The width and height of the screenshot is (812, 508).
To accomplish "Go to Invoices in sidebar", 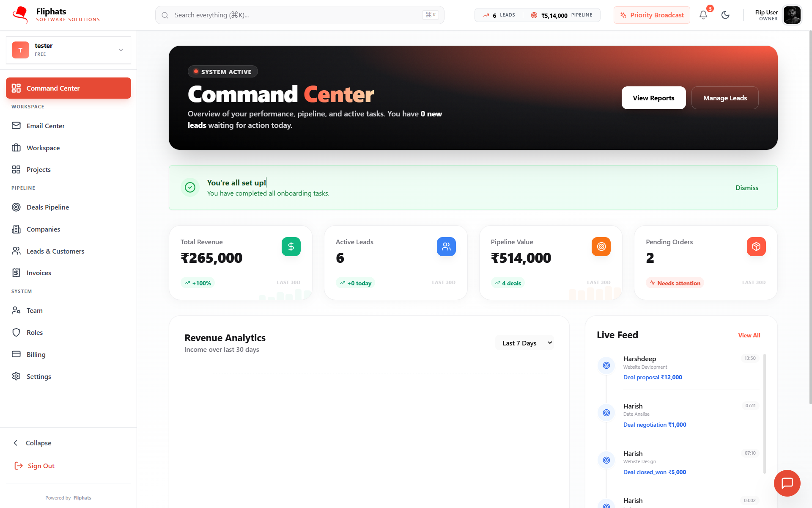I will click(38, 273).
